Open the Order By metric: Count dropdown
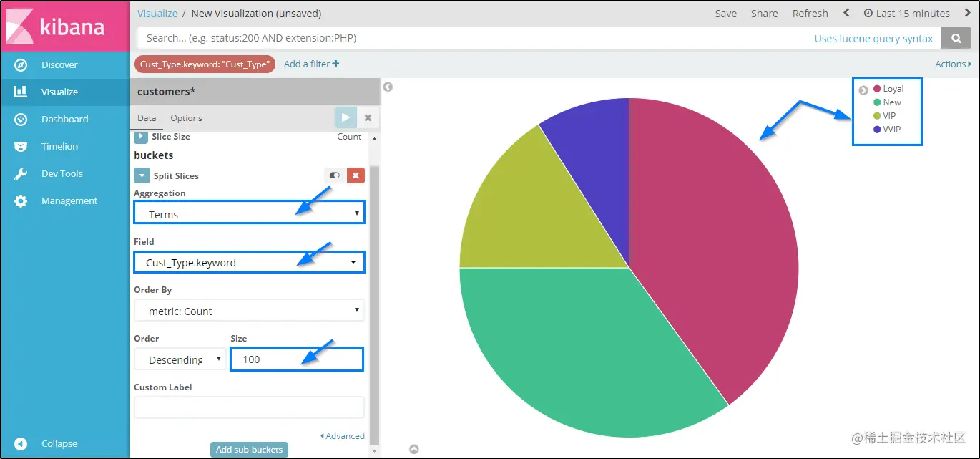The image size is (980, 459). point(249,311)
